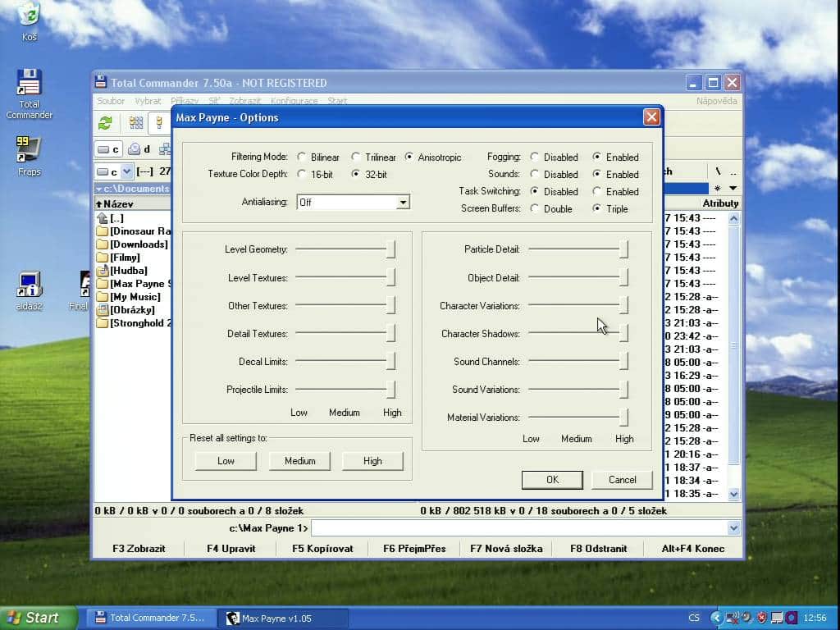Switch to Max Payne v1.05 taskbar button
This screenshot has height=630, width=840.
click(x=282, y=619)
